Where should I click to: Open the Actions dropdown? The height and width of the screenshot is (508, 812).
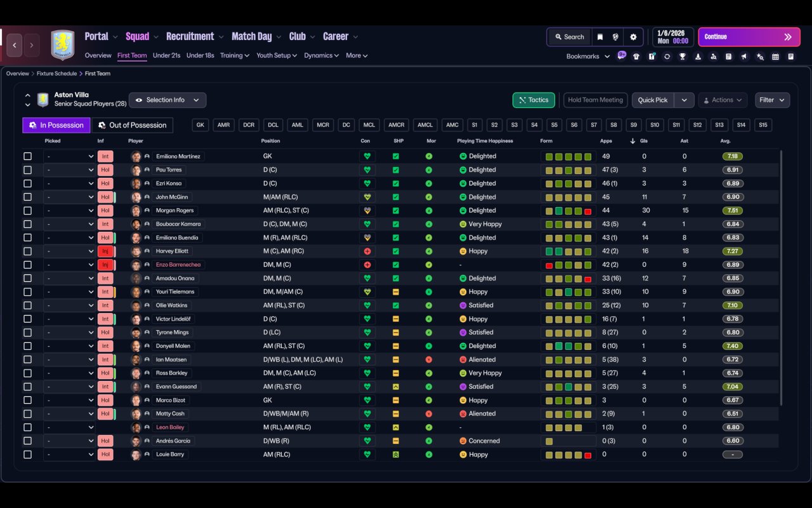click(723, 100)
